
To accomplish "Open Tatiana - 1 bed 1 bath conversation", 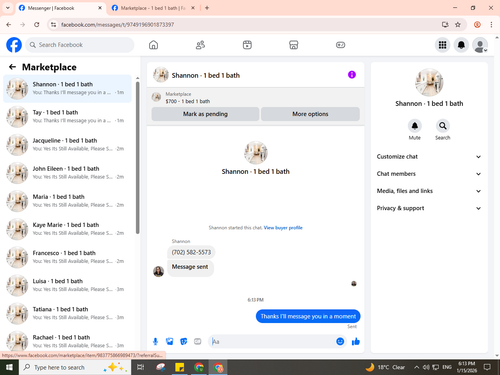I will 67,313.
